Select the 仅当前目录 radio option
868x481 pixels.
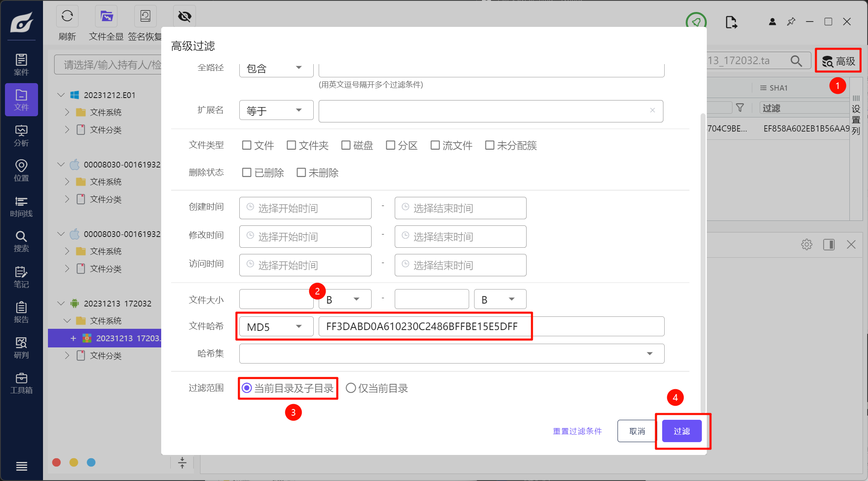click(x=351, y=388)
